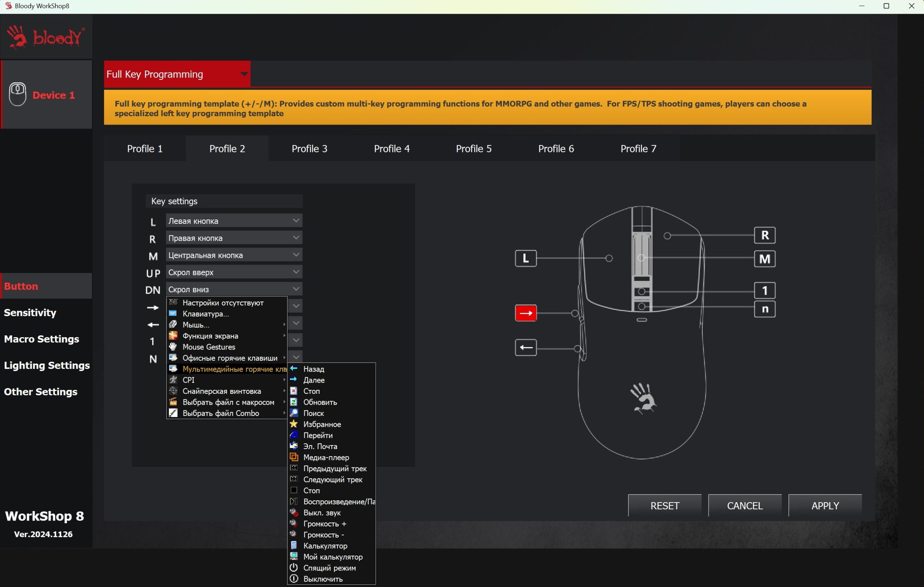Choose the Back (Назад) multimedia action
924x587 pixels.
click(x=331, y=369)
